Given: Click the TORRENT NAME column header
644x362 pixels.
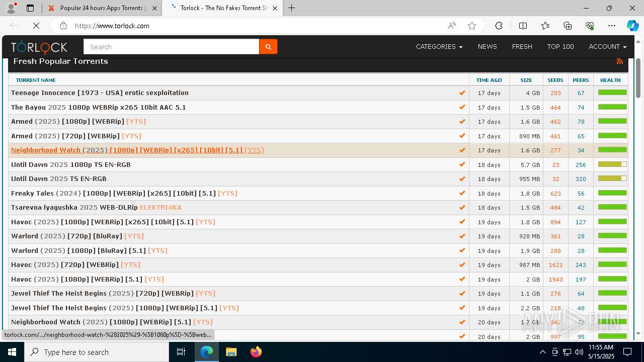Looking at the screenshot, I should (36, 80).
